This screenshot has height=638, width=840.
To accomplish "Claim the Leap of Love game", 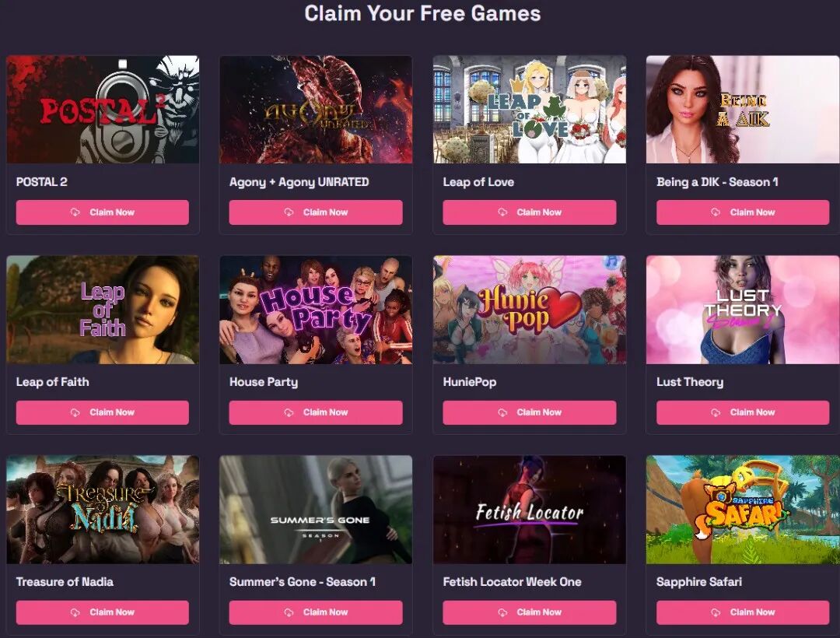I will 530,212.
